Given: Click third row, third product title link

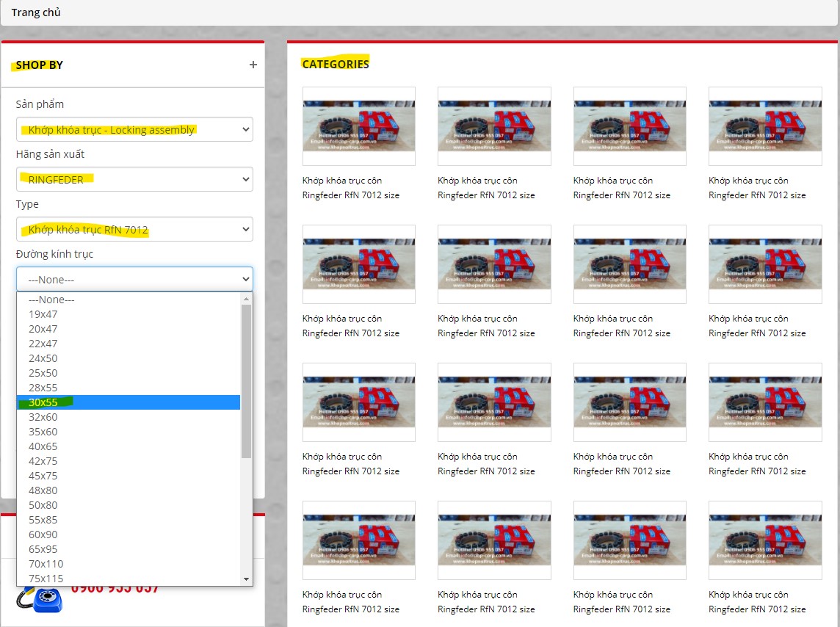Looking at the screenshot, I should click(x=622, y=464).
